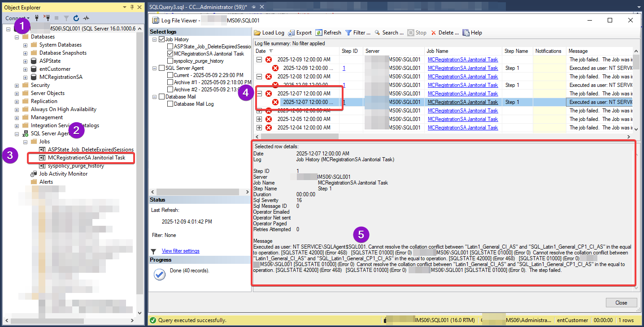The height and width of the screenshot is (327, 644).
Task: Switch to the SQLQuery3.sql document tab
Action: point(198,7)
